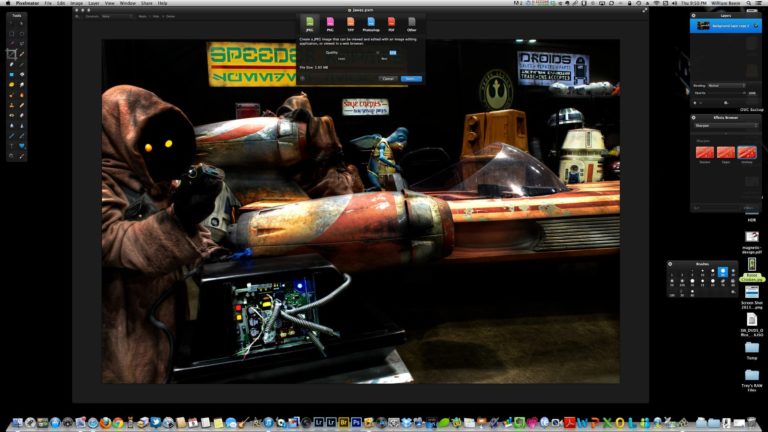Cancel the export dialog
This screenshot has width=768, height=432.
pyautogui.click(x=388, y=78)
